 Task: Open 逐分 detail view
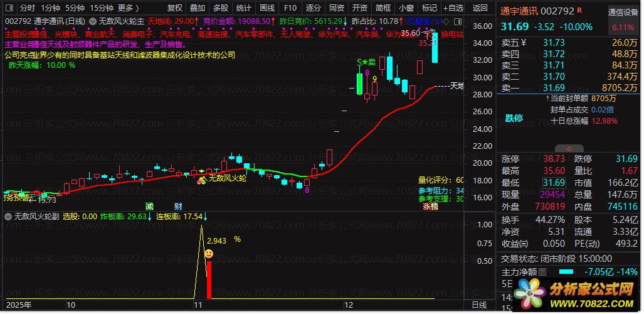tap(314, 8)
